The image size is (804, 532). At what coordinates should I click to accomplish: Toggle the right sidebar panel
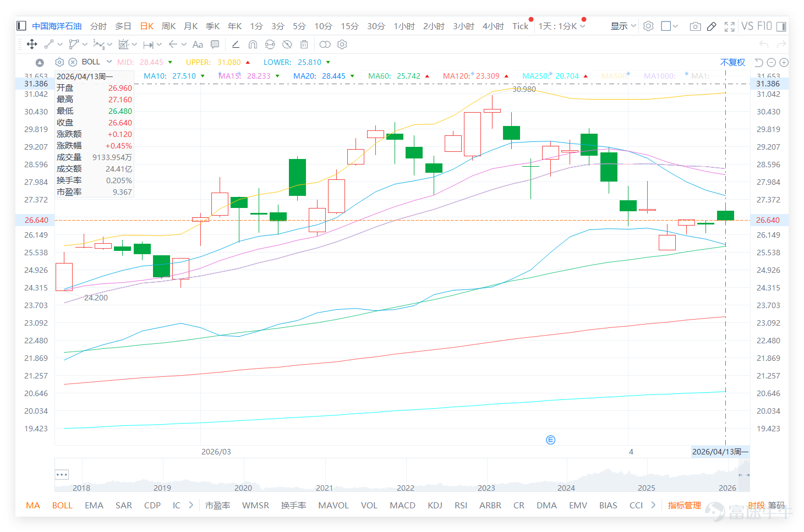point(782,26)
